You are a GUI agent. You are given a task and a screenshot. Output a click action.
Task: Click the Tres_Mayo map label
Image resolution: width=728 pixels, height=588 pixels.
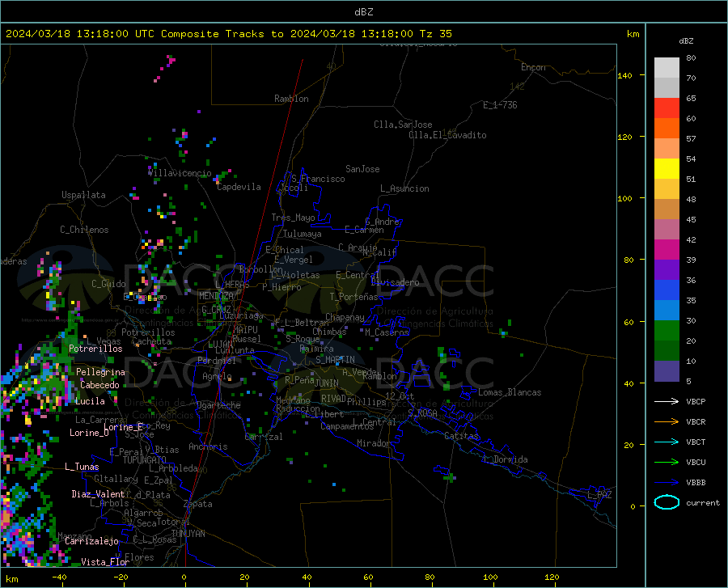point(293,218)
